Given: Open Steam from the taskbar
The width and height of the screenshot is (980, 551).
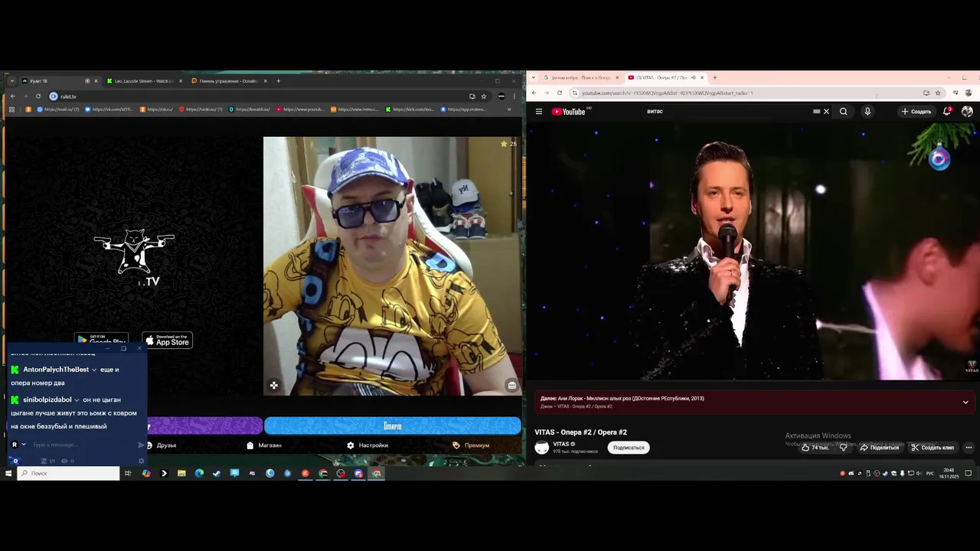Looking at the screenshot, I should tap(217, 474).
